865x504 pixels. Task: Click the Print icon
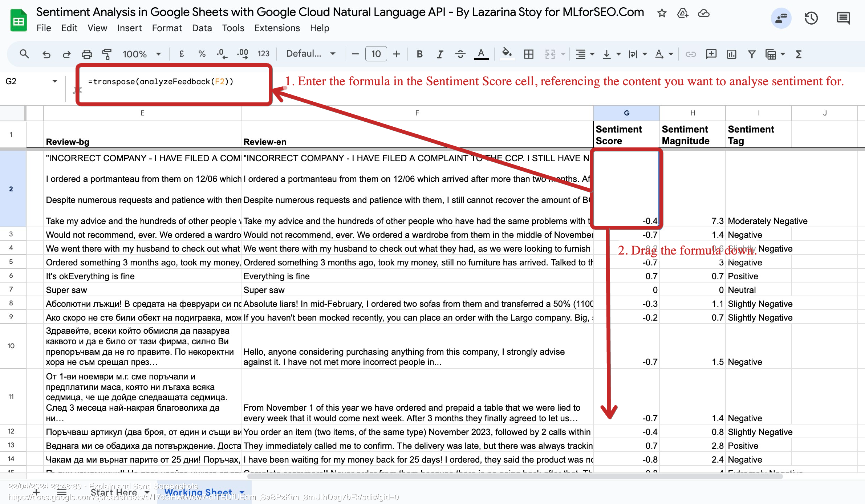click(87, 54)
